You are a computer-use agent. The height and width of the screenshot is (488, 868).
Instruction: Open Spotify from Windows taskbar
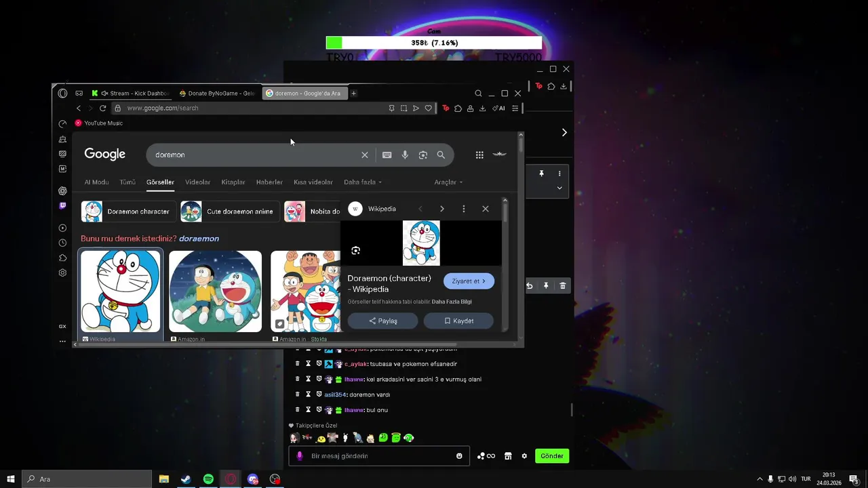click(208, 479)
